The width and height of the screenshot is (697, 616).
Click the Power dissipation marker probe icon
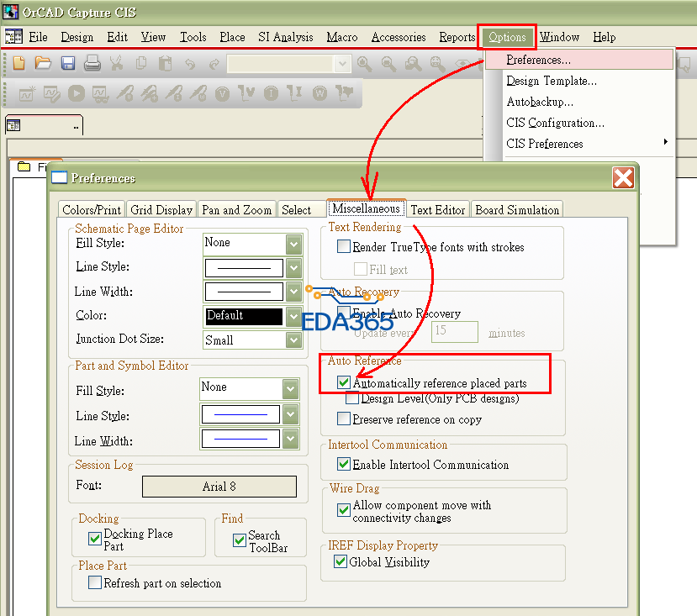[x=198, y=93]
